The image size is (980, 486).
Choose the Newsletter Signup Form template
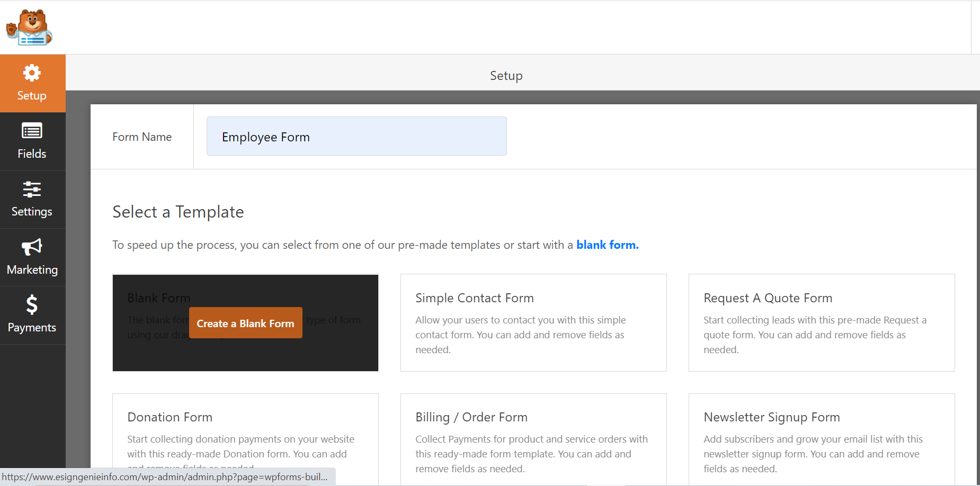822,439
